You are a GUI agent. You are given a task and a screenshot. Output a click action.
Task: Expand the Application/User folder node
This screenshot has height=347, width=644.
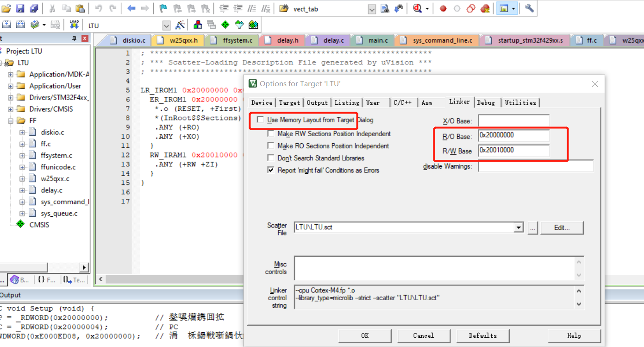pos(10,86)
